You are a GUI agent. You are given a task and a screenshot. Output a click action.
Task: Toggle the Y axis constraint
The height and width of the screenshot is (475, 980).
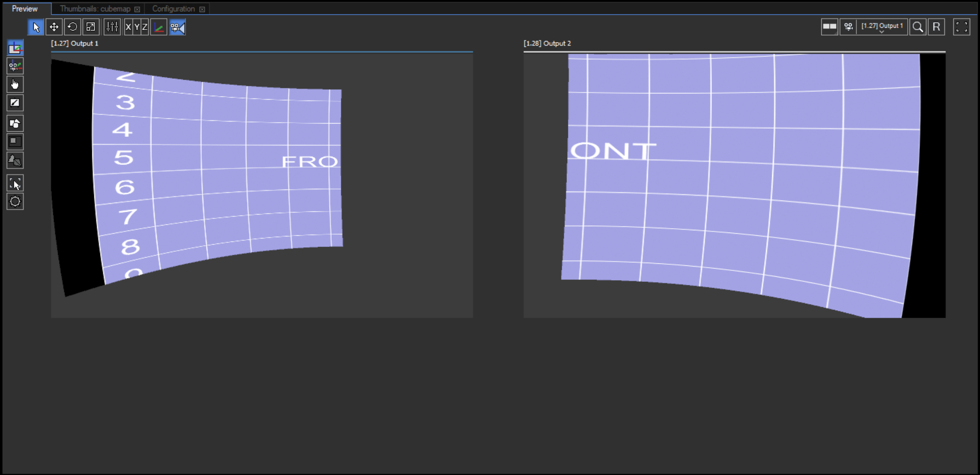[x=137, y=27]
